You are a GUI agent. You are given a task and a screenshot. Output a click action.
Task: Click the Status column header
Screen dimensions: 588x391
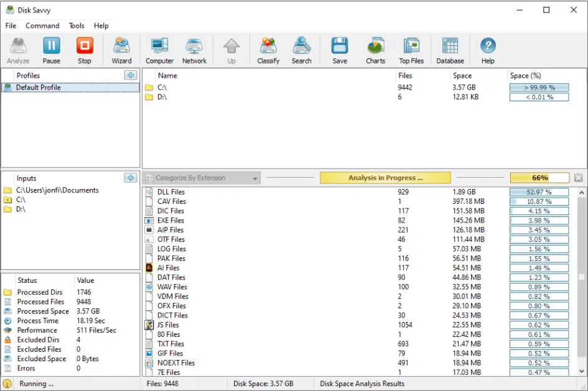27,280
